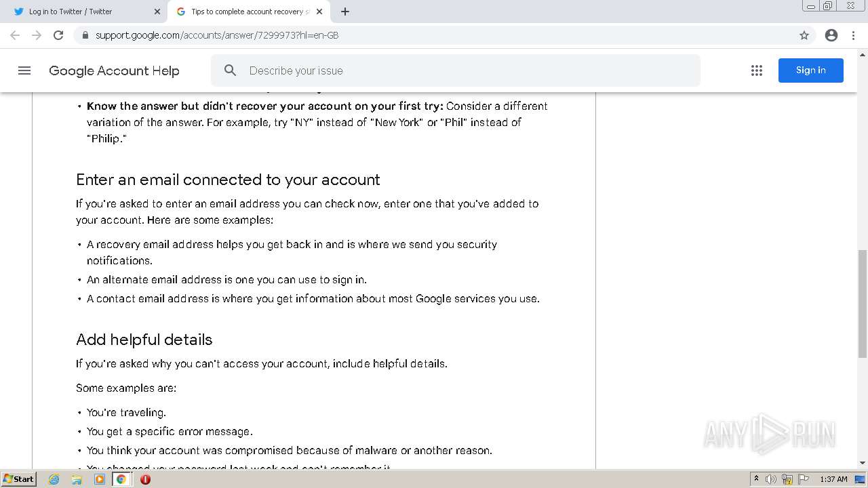The height and width of the screenshot is (488, 868).
Task: Go back to the previous page
Action: [15, 35]
